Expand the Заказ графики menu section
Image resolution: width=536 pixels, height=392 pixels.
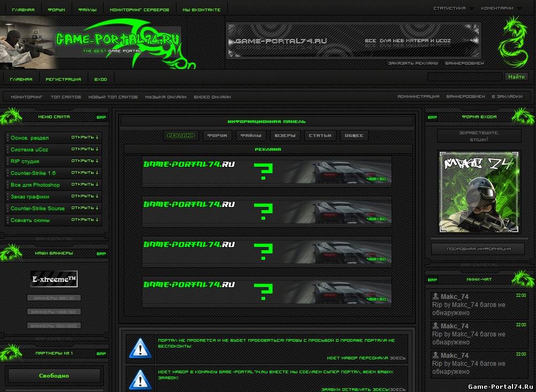point(85,196)
